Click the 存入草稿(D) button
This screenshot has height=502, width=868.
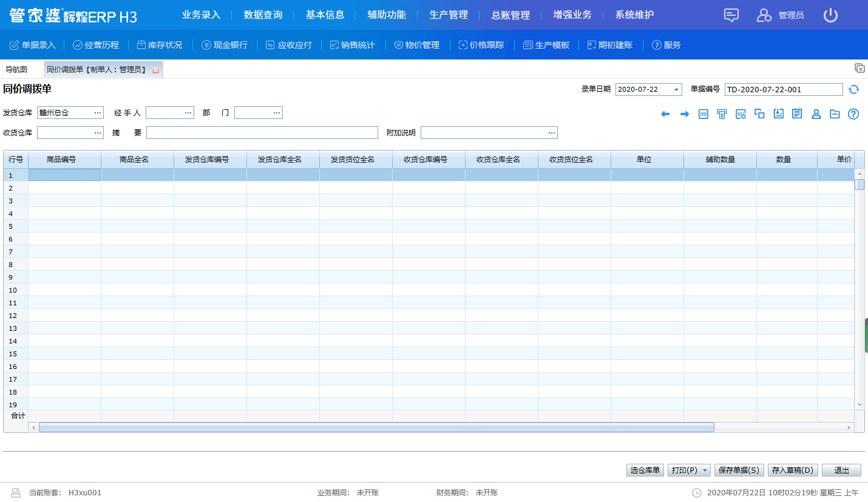[793, 470]
